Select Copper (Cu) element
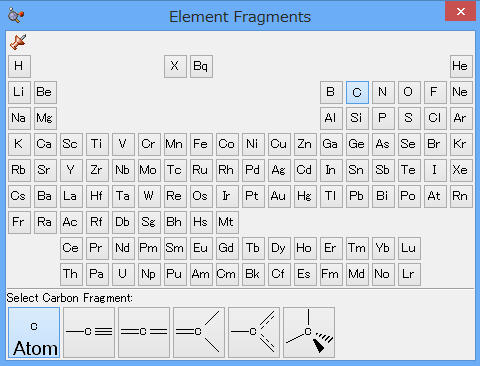Screen dimensions: 480x366 [x=279, y=144]
